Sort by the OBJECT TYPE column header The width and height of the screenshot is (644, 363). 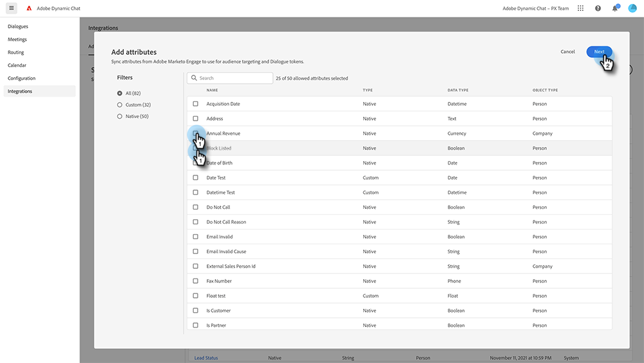pos(545,90)
